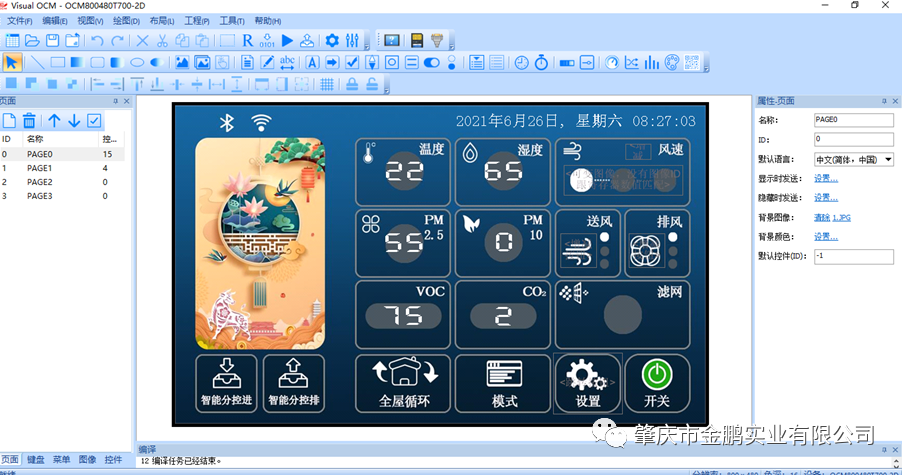Open the 工程 (Project) menu
This screenshot has width=905, height=475.
coord(196,20)
